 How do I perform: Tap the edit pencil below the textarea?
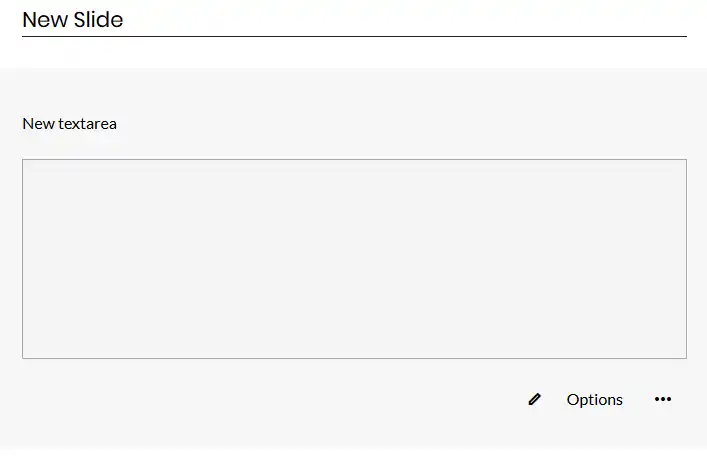pos(534,399)
